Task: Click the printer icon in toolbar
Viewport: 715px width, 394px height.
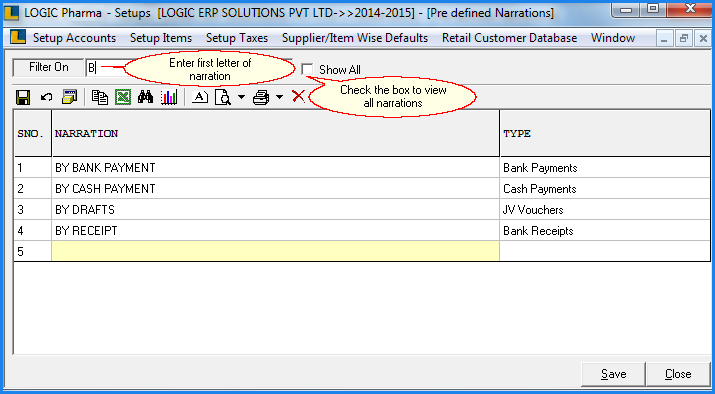Action: pos(261,98)
